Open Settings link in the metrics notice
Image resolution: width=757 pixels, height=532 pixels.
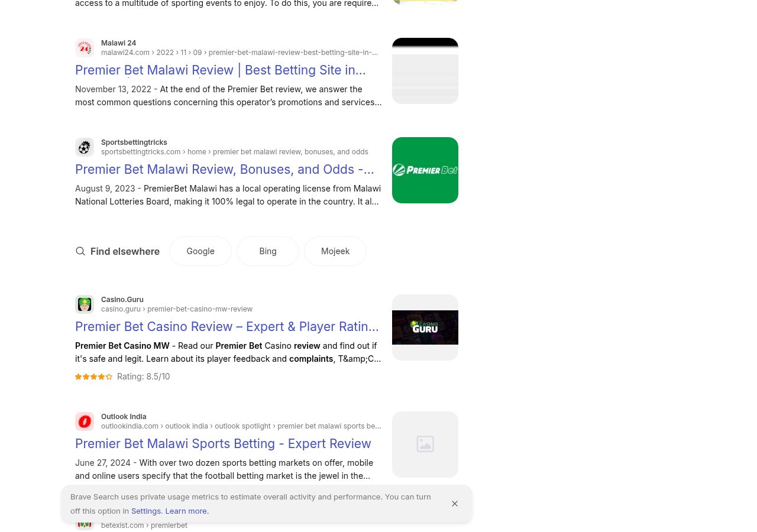(147, 511)
